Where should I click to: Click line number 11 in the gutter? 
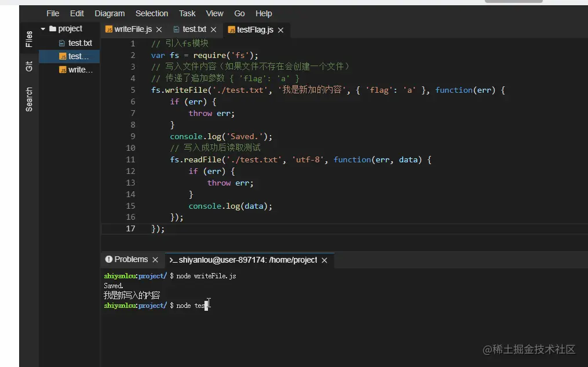[x=130, y=159]
